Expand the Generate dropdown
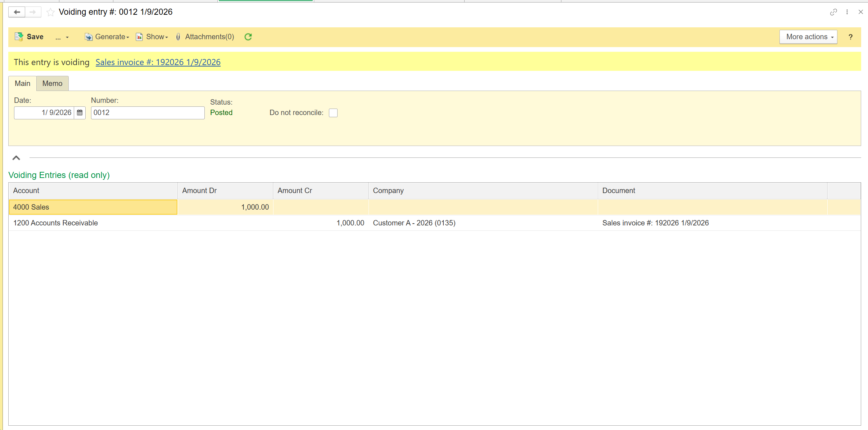 point(107,37)
